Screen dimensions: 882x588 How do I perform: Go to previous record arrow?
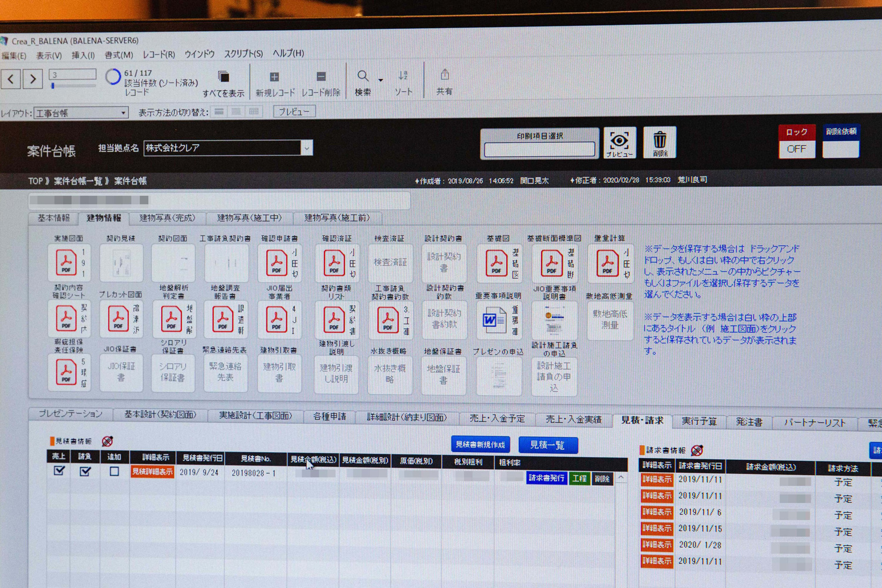11,78
